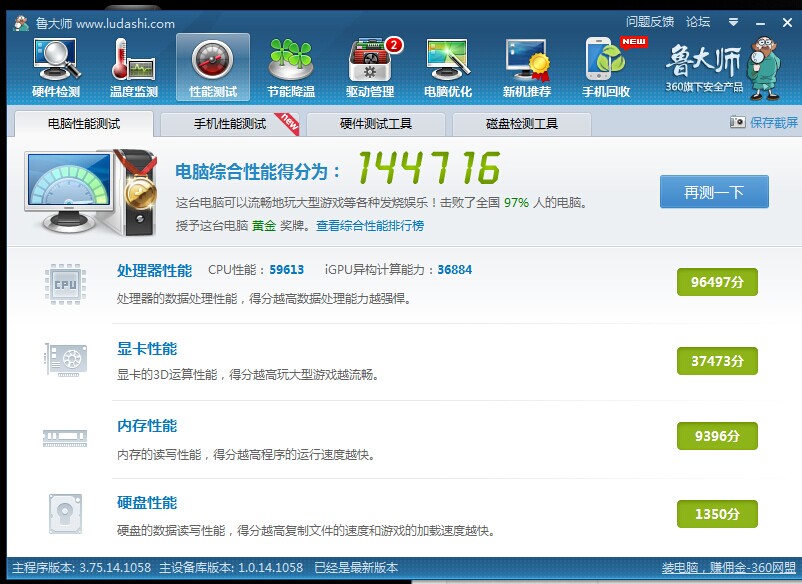The image size is (802, 584).
Task: Switch to the 硬件测试工具 tab
Action: (376, 124)
